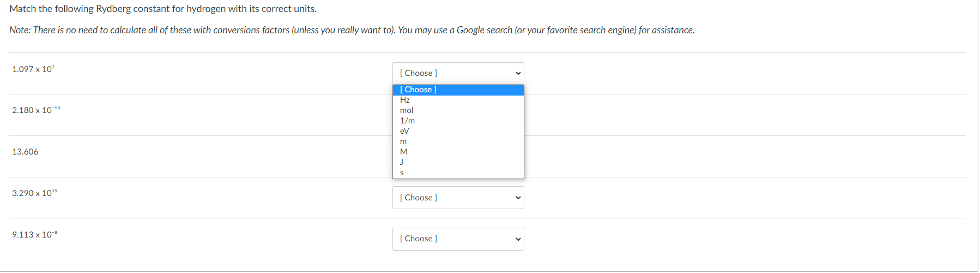Choose the J unit option
Screen dimensions: 980x273
click(402, 162)
